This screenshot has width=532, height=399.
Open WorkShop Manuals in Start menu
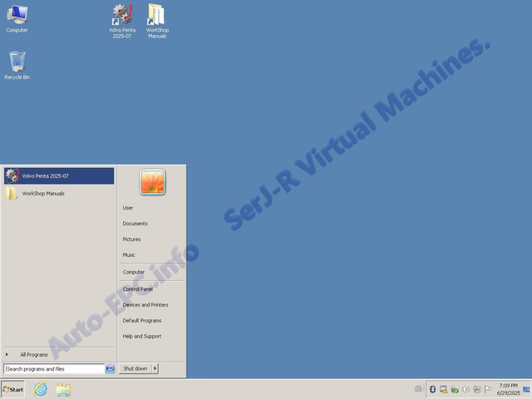click(59, 194)
